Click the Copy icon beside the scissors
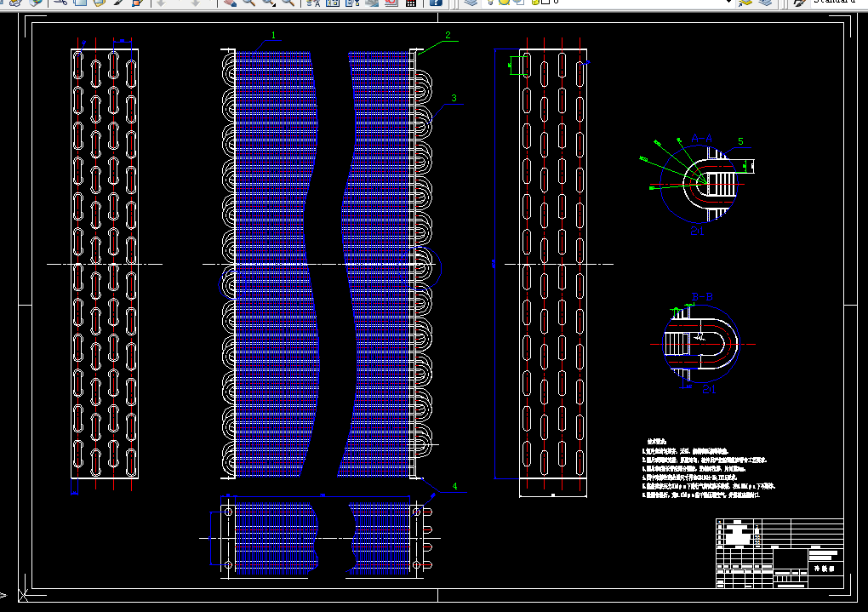868x612 pixels. [x=80, y=2]
